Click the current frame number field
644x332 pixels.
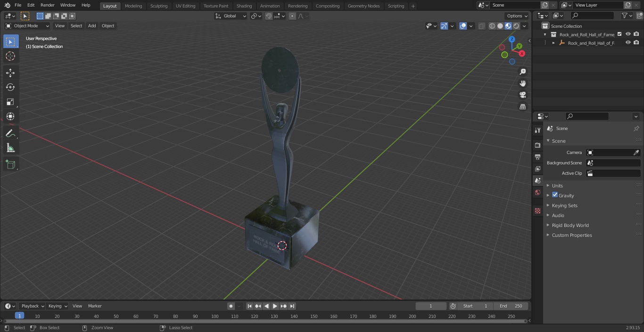(430, 306)
